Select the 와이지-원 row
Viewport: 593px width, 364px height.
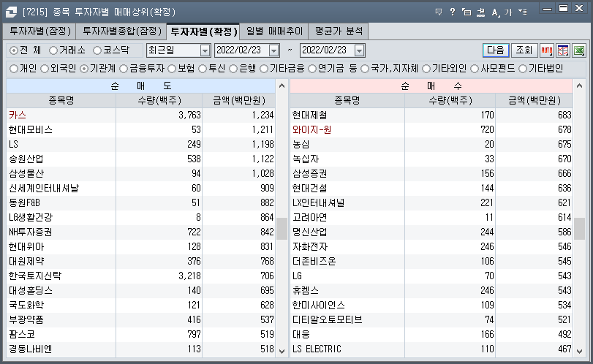[431, 130]
